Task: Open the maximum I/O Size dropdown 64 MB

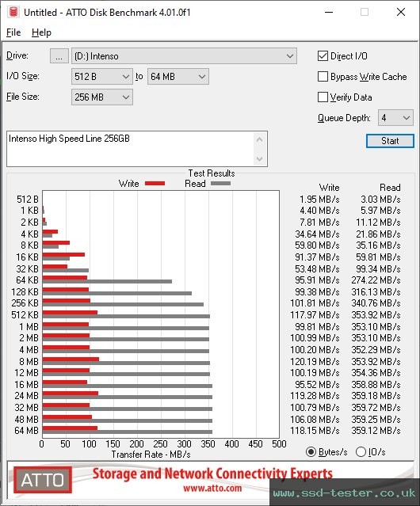Action: coord(178,77)
